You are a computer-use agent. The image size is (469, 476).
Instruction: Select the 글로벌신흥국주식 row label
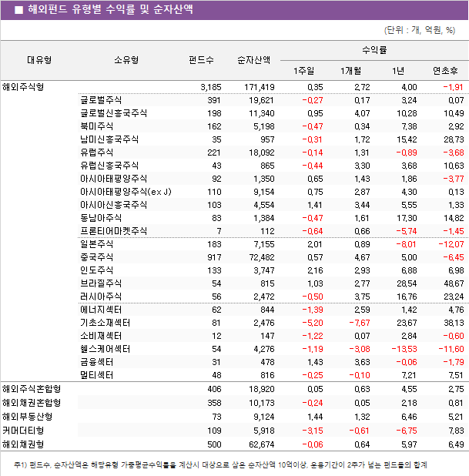click(x=113, y=113)
